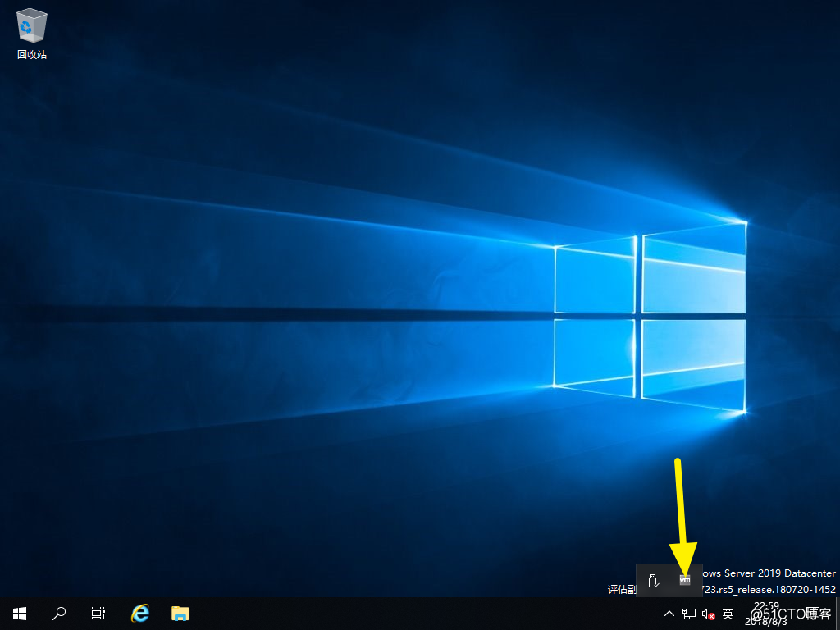This screenshot has width=840, height=630.
Task: Switch input language indicator 英
Action: [728, 614]
